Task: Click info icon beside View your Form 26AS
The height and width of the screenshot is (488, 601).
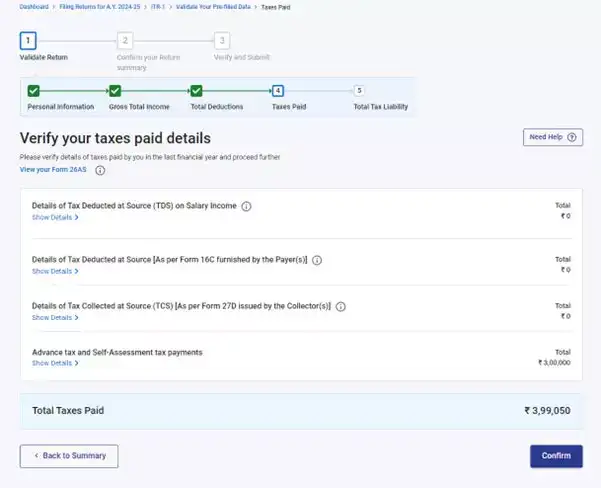Action: coord(100,170)
